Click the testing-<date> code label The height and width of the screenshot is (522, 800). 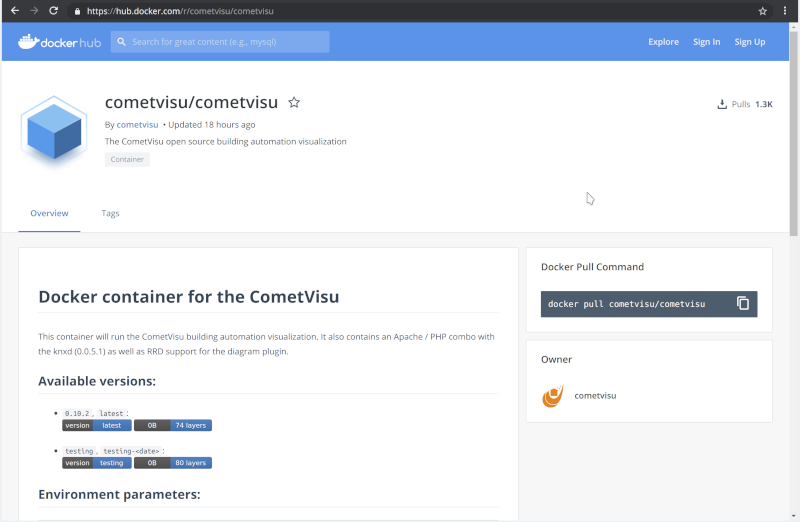click(x=131, y=451)
